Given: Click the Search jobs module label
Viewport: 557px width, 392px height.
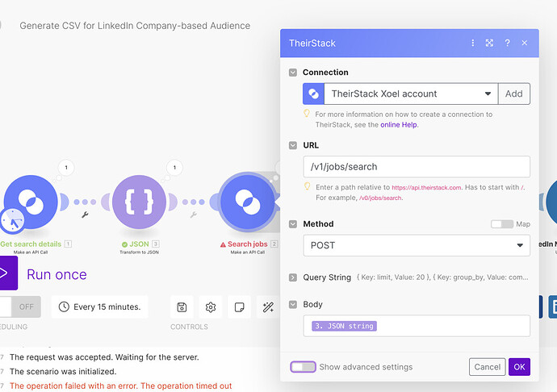Looking at the screenshot, I should coord(248,244).
